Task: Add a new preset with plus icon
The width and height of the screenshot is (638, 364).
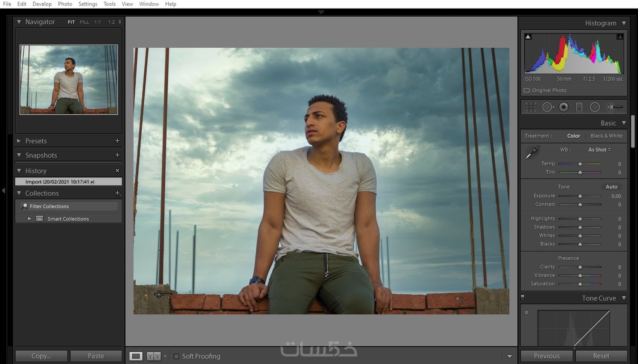Action: [x=117, y=141]
